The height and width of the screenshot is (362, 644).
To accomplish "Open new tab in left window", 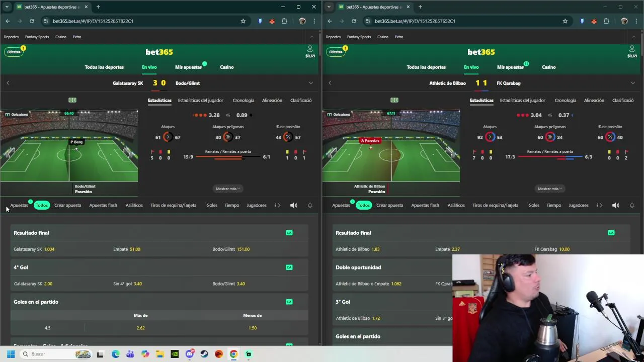I will pos(98,7).
